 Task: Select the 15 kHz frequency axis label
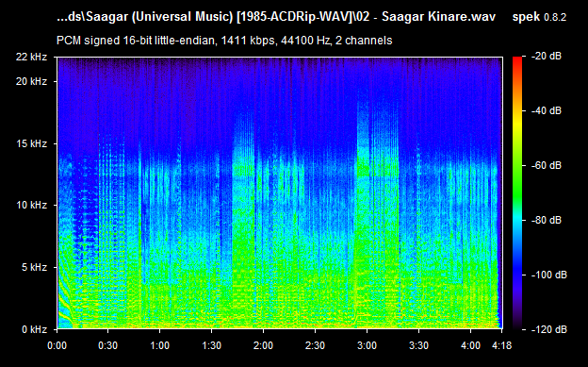tap(31, 143)
